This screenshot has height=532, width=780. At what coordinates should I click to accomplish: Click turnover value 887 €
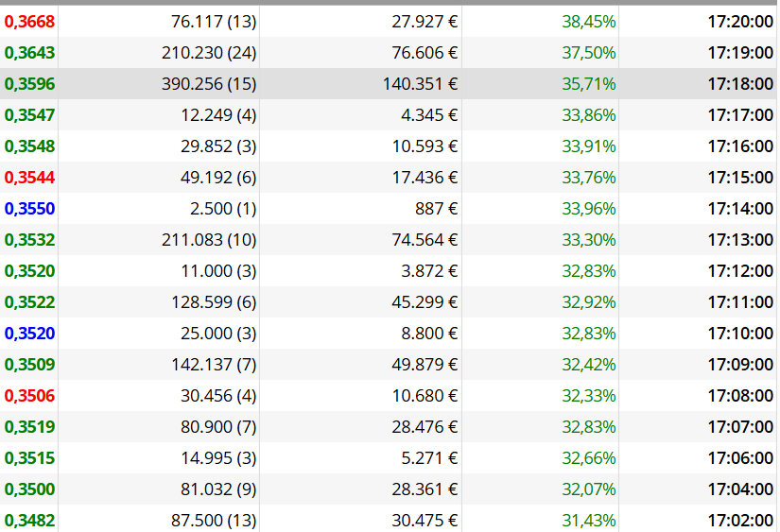point(436,209)
